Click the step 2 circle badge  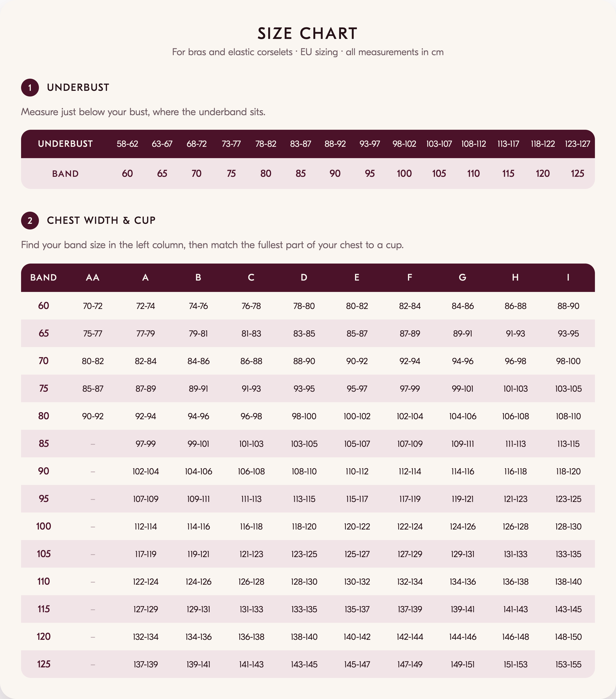coord(30,221)
